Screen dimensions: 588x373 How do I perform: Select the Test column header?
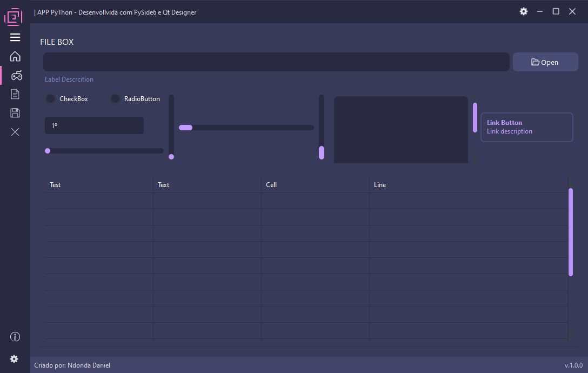[x=99, y=185]
